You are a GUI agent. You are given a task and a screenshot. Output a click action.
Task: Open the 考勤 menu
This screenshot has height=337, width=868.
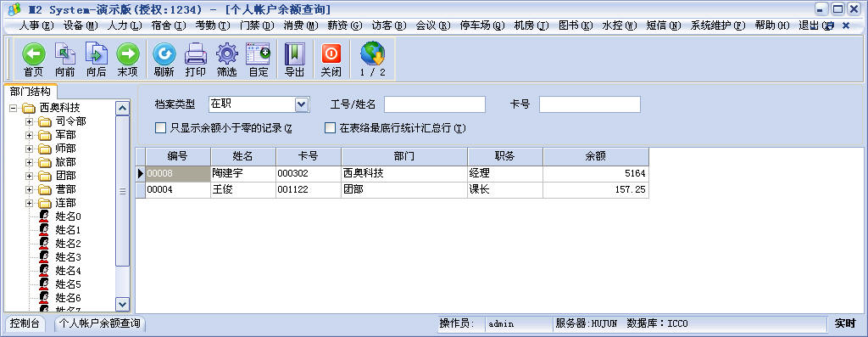coord(212,25)
